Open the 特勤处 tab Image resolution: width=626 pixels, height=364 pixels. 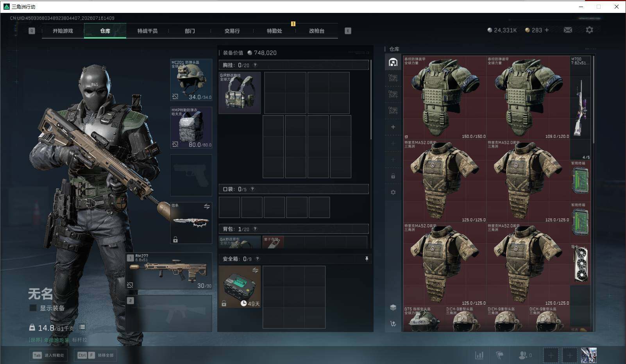coord(274,31)
